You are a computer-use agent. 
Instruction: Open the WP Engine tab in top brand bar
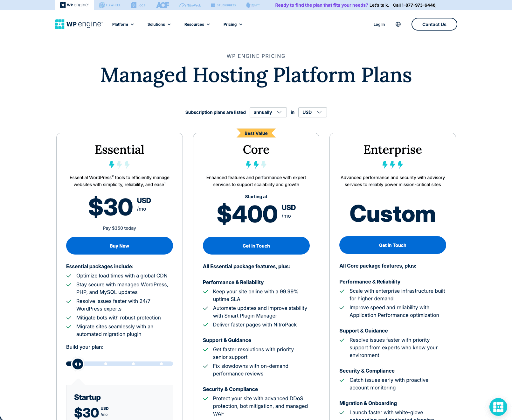(74, 5)
